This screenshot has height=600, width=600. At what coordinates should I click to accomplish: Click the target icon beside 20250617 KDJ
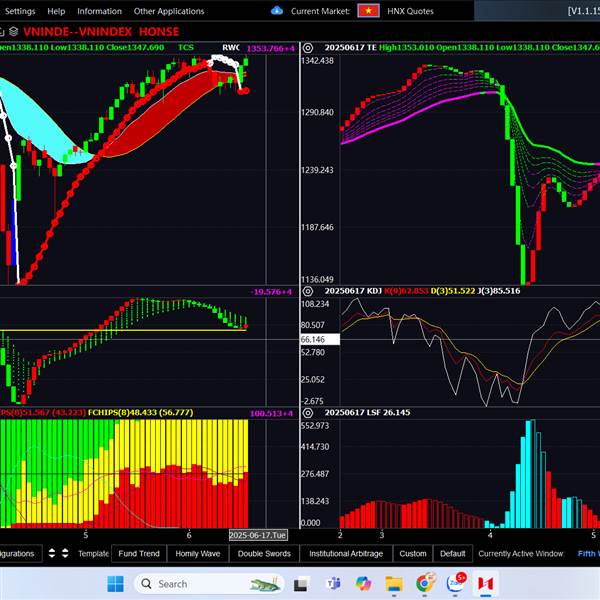click(308, 291)
